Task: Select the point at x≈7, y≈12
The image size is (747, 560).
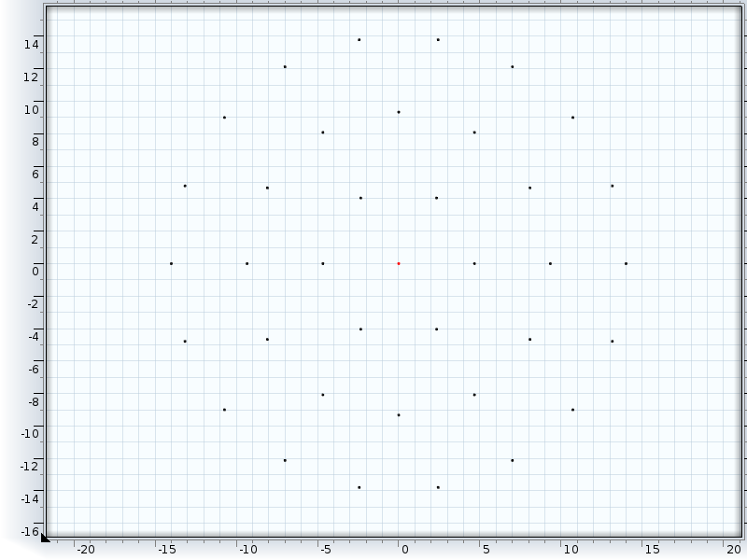Action: tap(513, 66)
